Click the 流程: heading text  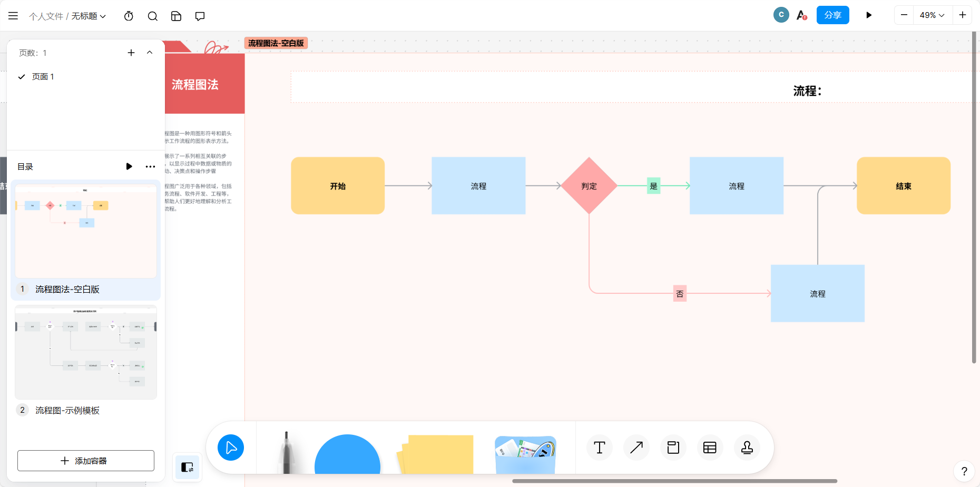(807, 91)
